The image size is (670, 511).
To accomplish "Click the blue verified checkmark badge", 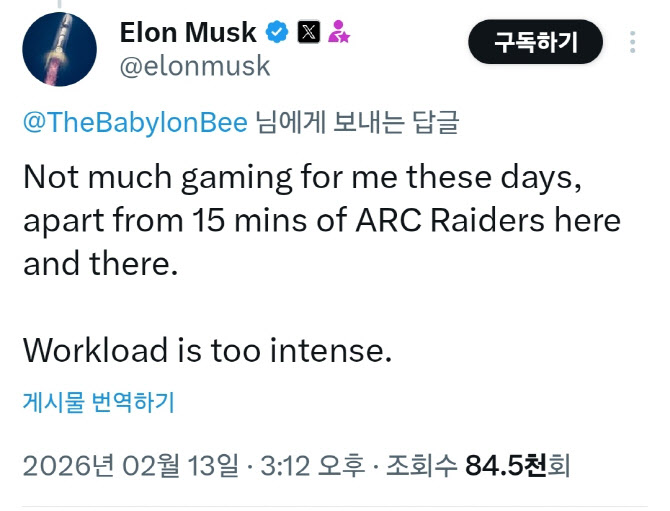I will [277, 32].
